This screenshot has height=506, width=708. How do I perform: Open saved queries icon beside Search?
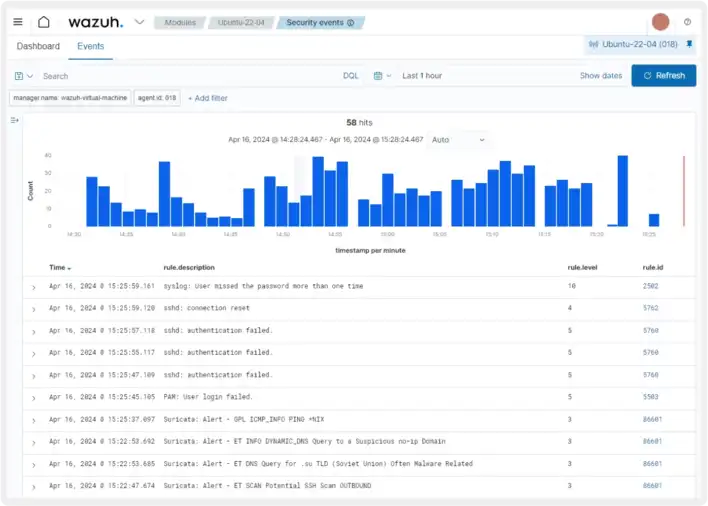click(23, 76)
